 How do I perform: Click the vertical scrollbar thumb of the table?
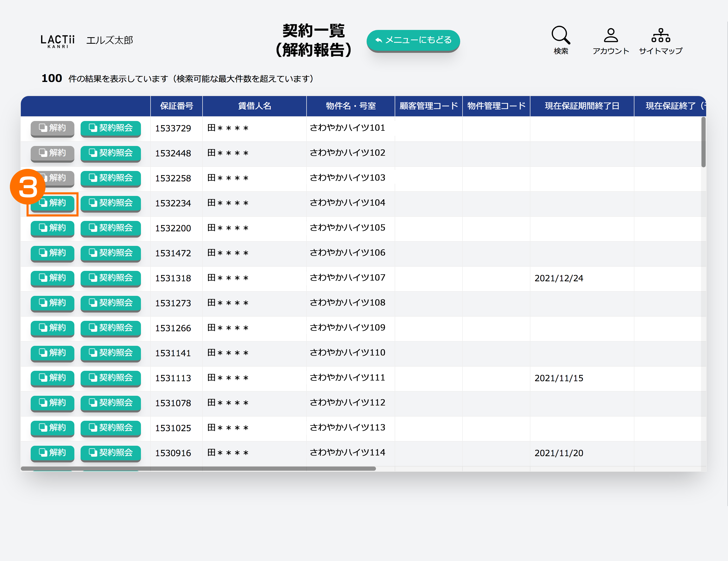click(x=703, y=142)
